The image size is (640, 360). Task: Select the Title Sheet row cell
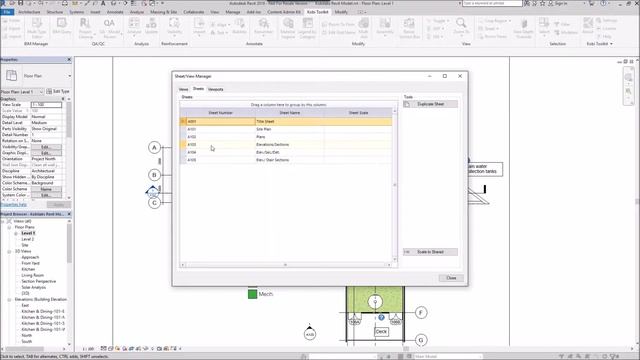click(x=289, y=121)
